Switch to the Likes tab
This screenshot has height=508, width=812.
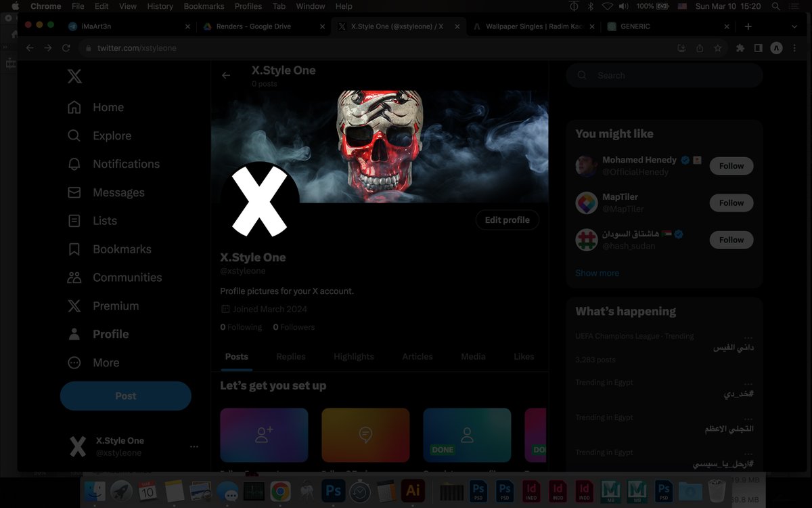coord(524,356)
